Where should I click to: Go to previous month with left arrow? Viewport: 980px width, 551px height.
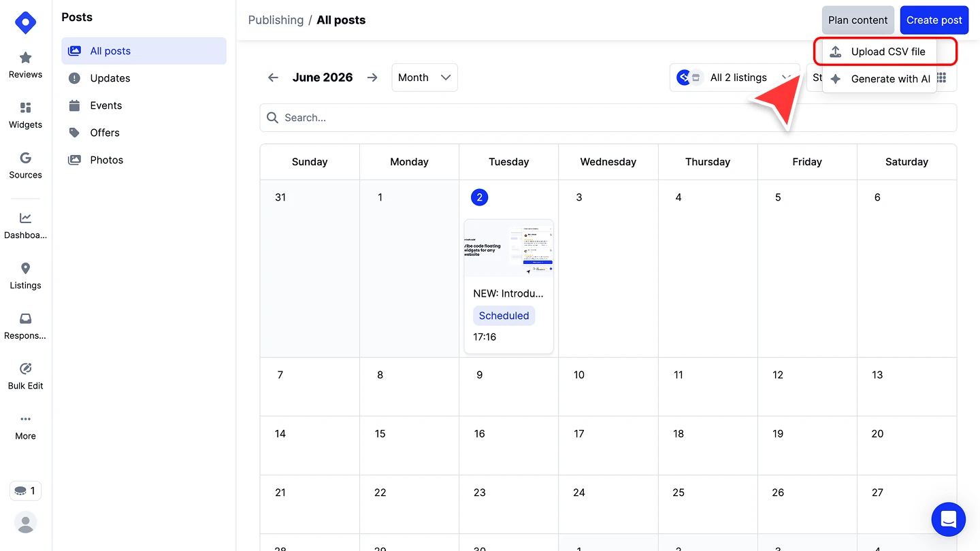coord(273,78)
